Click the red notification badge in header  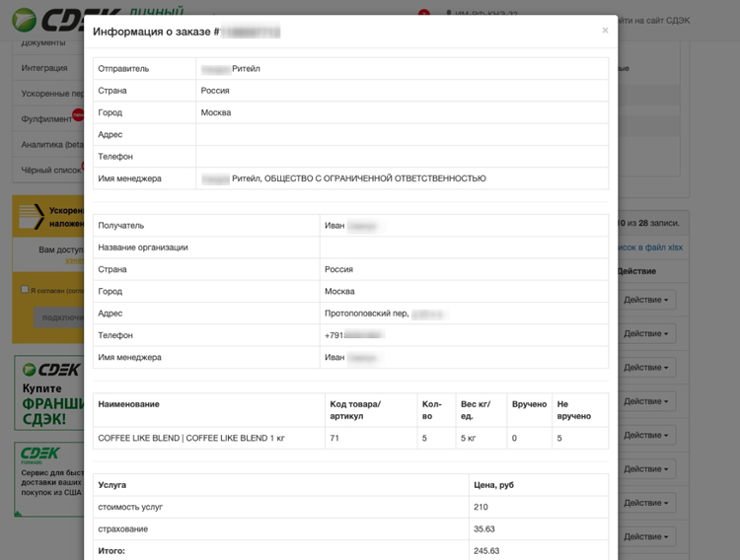tap(424, 12)
